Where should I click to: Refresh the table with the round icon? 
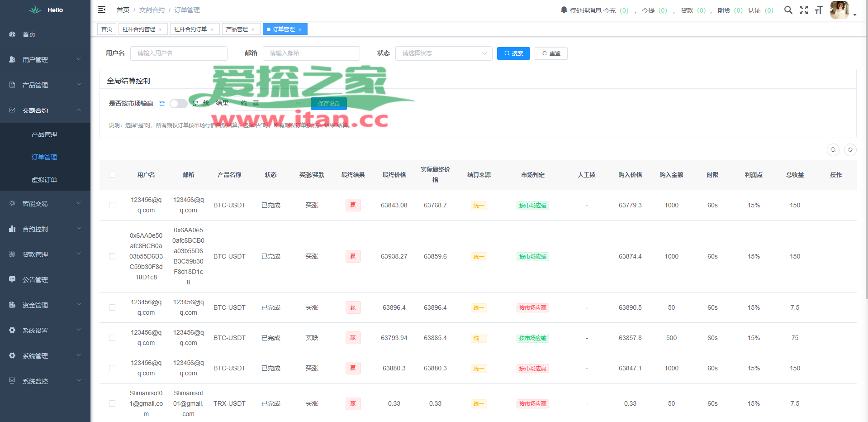(850, 150)
